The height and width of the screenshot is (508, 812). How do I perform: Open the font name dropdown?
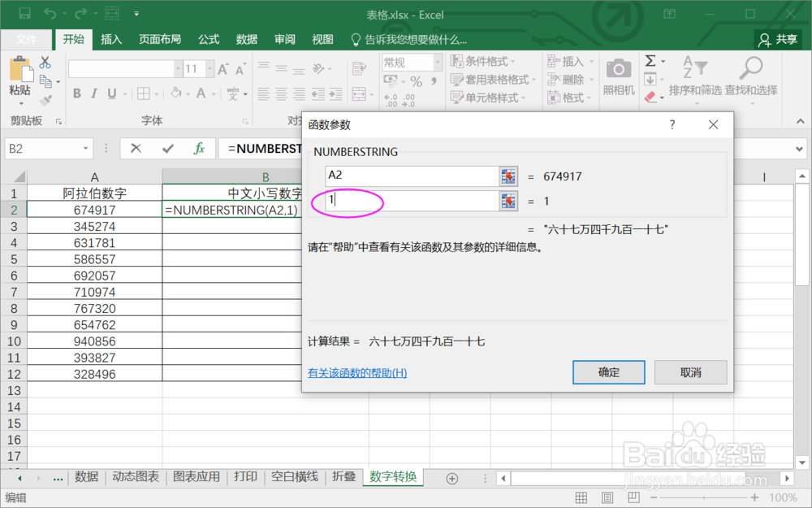coord(178,68)
